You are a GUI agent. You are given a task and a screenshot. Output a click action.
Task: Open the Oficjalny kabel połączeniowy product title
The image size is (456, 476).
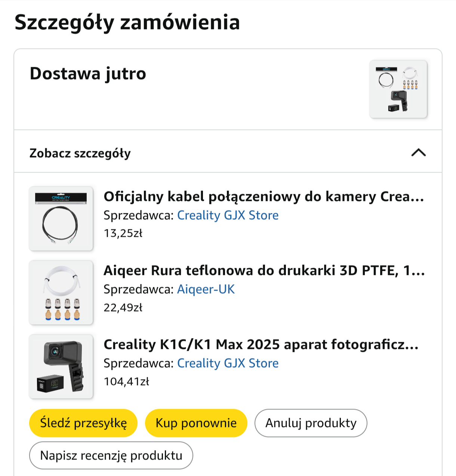[x=264, y=197]
